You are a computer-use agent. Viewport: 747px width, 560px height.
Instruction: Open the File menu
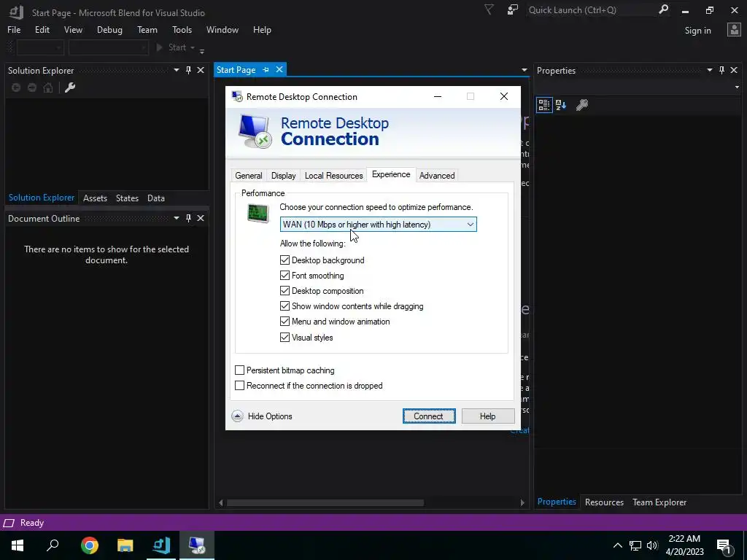tap(14, 29)
